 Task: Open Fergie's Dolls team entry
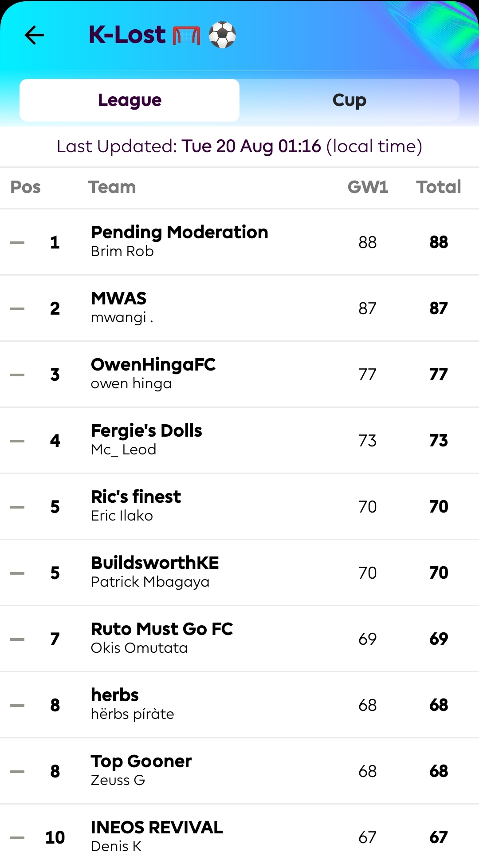239,440
